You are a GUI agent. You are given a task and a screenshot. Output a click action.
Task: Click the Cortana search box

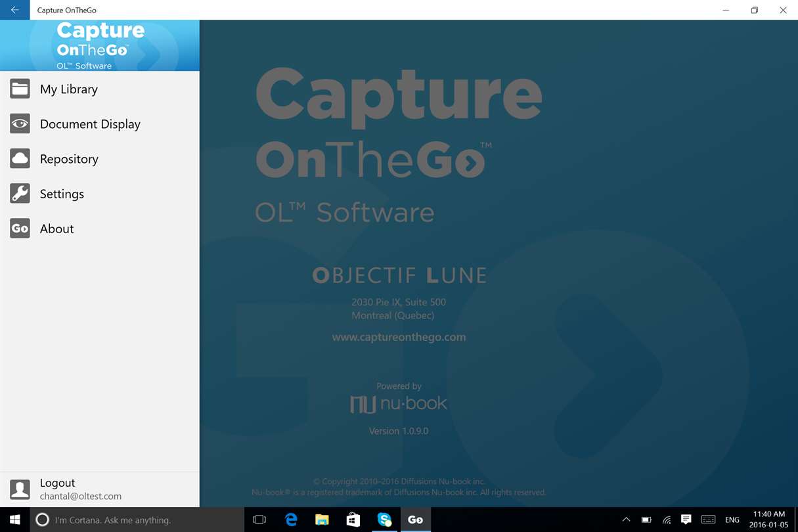[137, 520]
